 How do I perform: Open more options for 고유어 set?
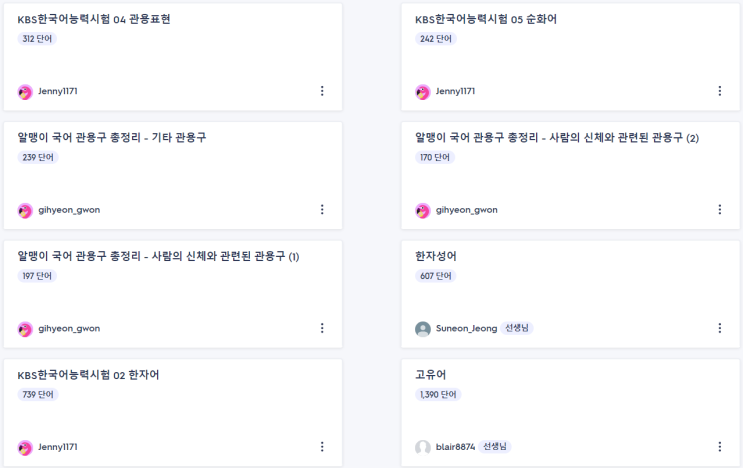[719, 447]
